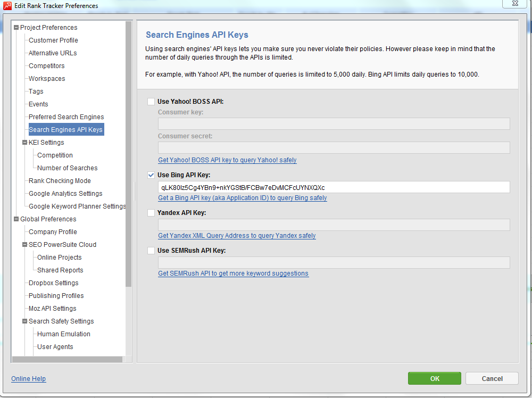This screenshot has height=398, width=532.
Task: Select the Tags entry
Action: [36, 92]
